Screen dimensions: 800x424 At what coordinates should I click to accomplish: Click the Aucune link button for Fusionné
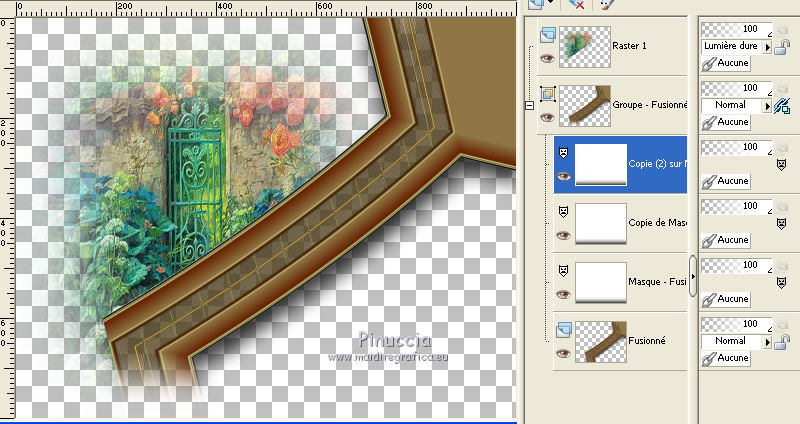pos(726,358)
